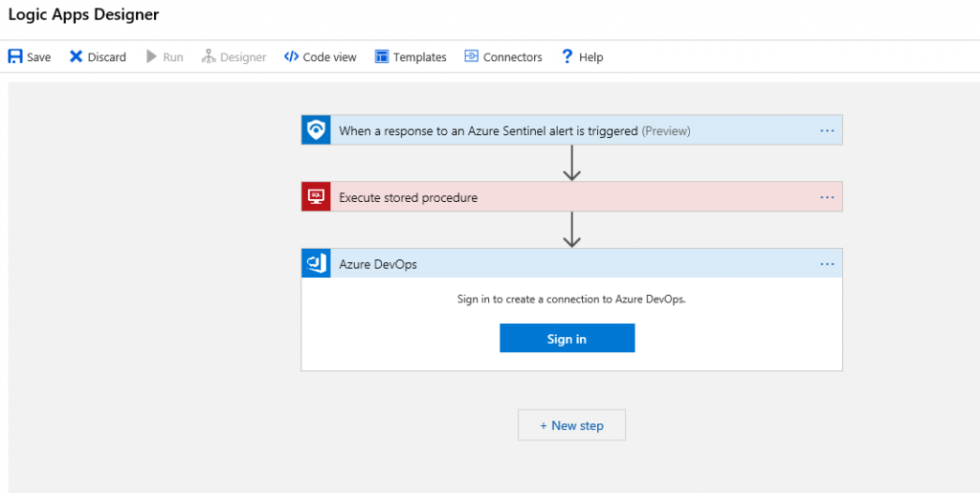Click the red SQL stored procedure icon
This screenshot has width=980, height=493.
click(316, 197)
